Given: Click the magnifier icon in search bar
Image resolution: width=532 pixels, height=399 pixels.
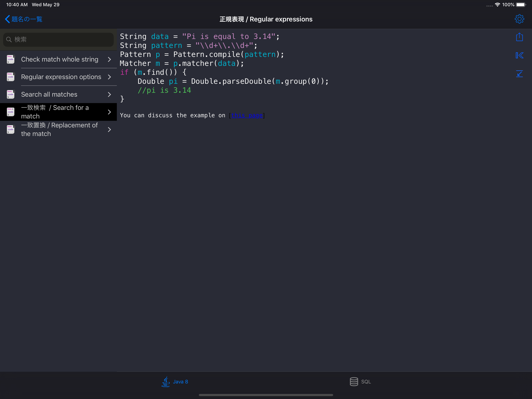Looking at the screenshot, I should [9, 40].
